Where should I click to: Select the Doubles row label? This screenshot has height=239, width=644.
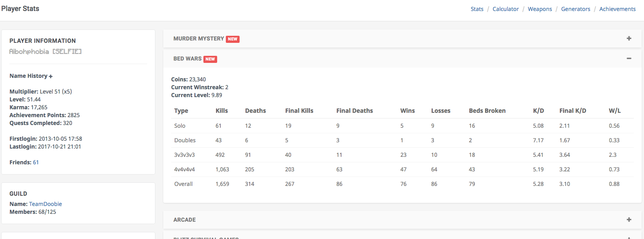tap(185, 140)
